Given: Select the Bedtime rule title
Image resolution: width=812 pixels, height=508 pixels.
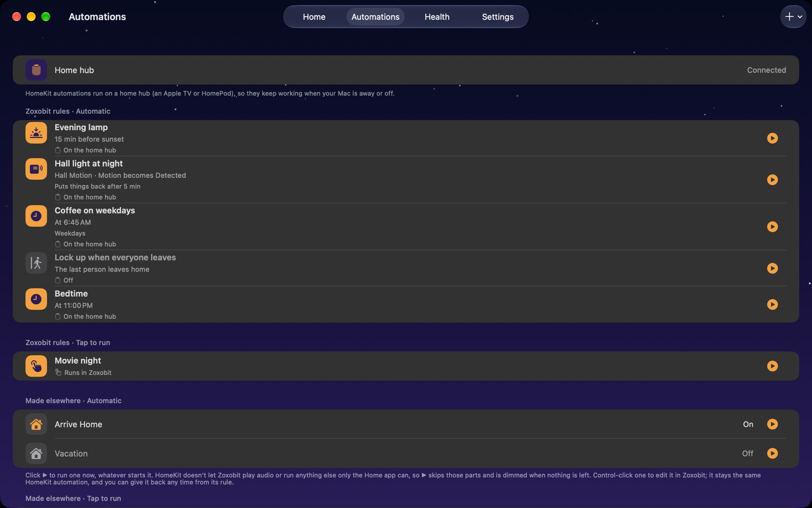Looking at the screenshot, I should 71,294.
